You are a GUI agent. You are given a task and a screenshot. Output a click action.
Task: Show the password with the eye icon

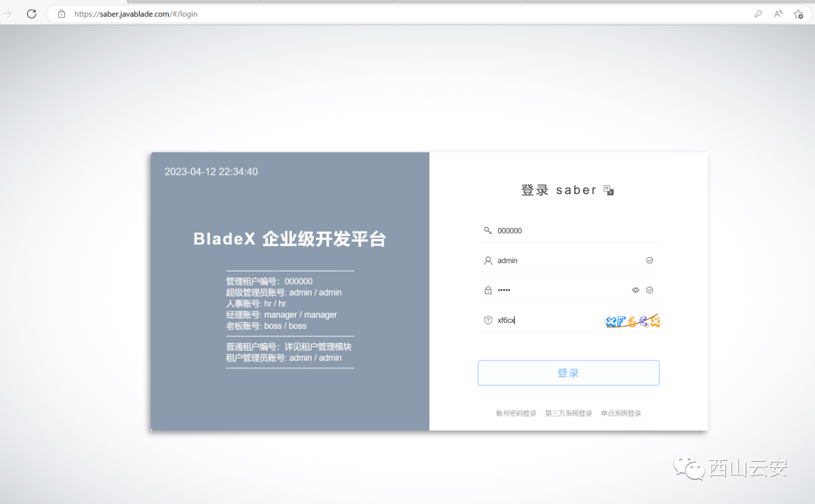pos(635,290)
